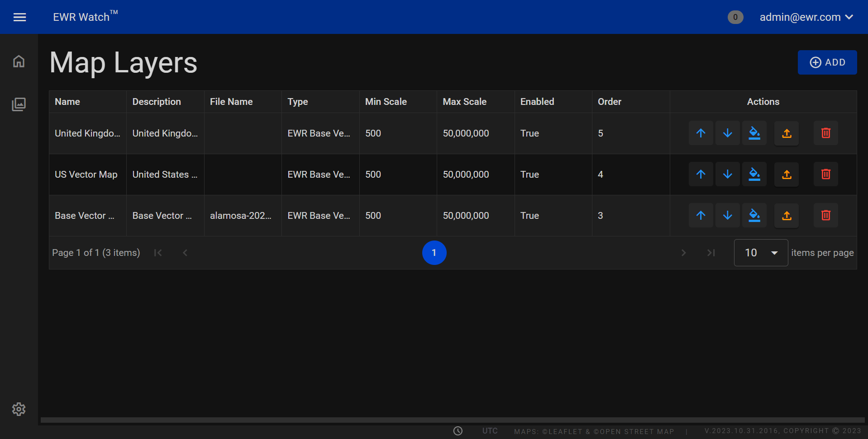Go to first page of table
The width and height of the screenshot is (868, 439).
(158, 253)
